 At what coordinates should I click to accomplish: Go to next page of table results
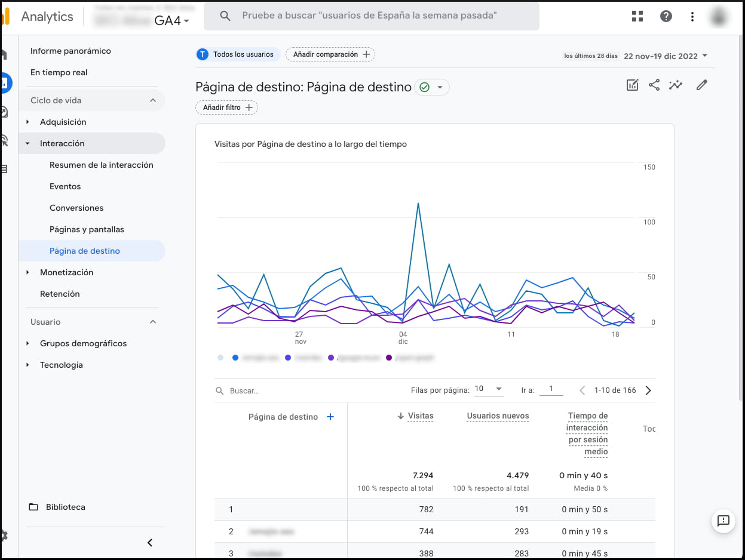pyautogui.click(x=648, y=390)
